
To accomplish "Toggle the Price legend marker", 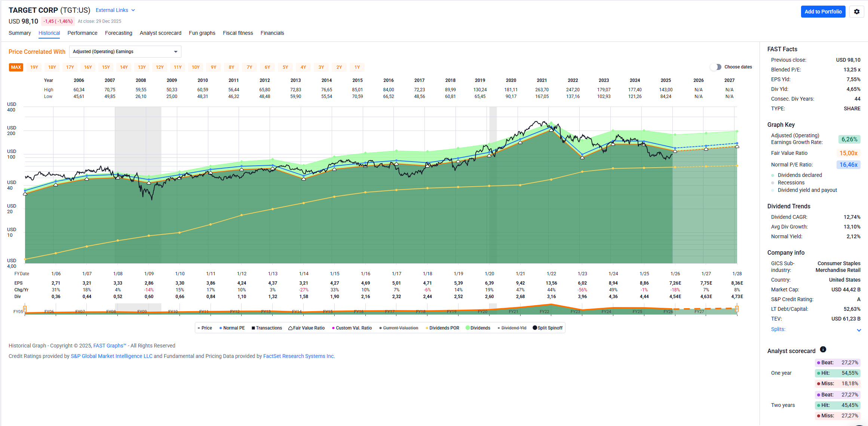I will 199,328.
